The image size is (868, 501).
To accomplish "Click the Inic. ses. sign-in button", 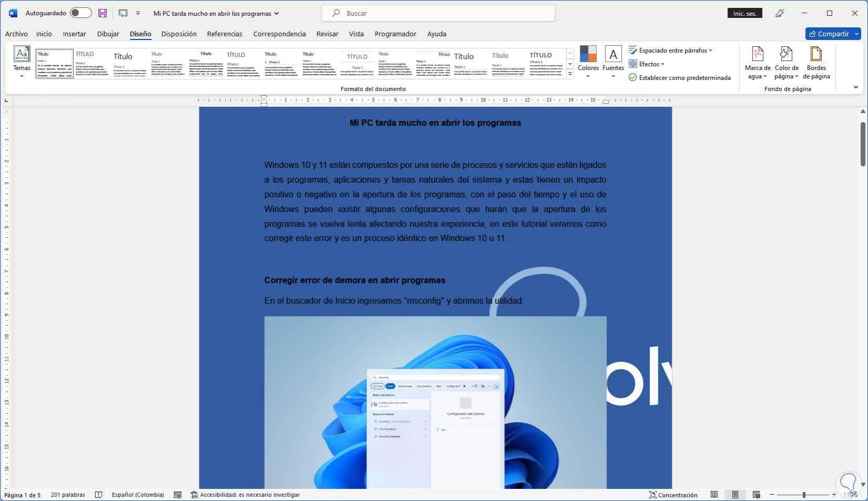I will tap(745, 13).
